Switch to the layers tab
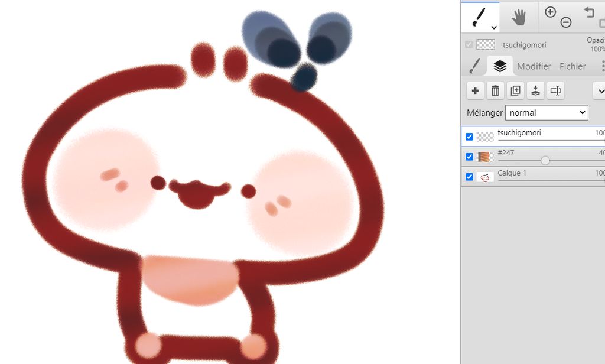The width and height of the screenshot is (605, 364). pos(500,66)
